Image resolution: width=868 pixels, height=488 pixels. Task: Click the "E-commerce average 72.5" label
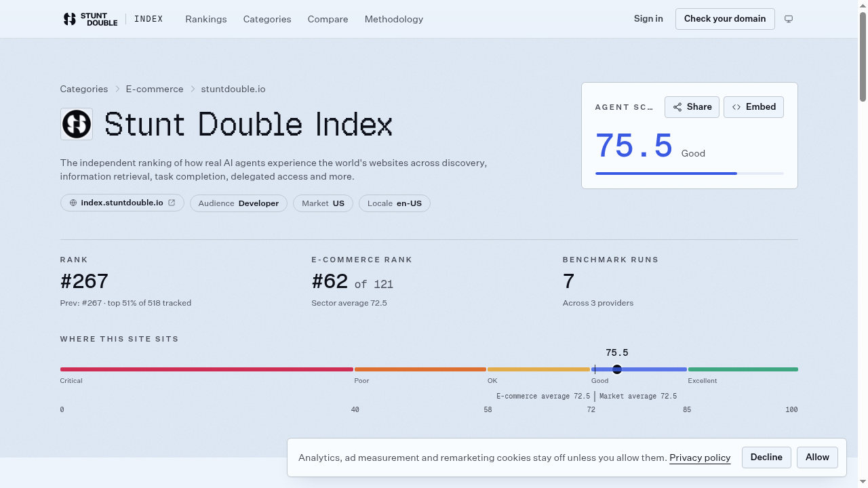coord(543,396)
